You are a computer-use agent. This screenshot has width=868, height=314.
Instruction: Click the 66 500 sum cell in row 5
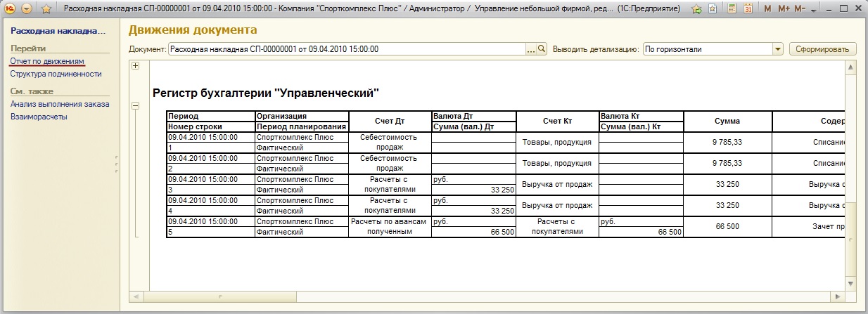coord(727,227)
